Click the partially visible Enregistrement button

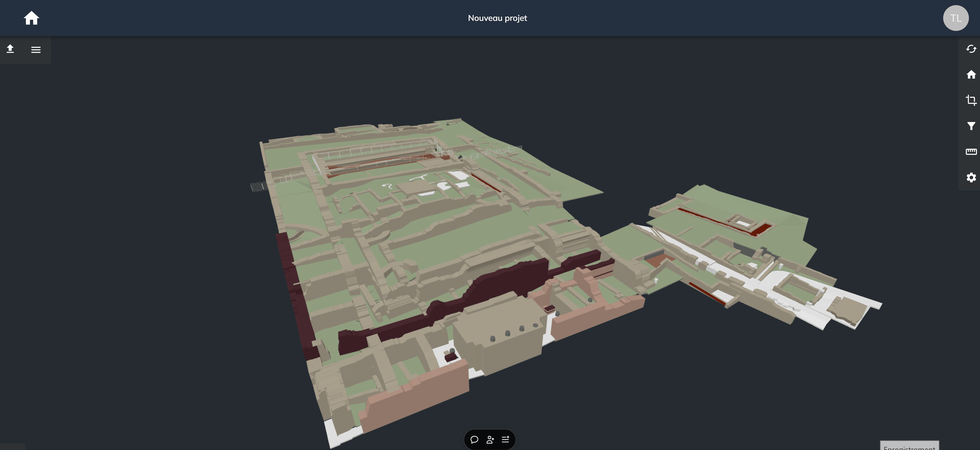[909, 446]
